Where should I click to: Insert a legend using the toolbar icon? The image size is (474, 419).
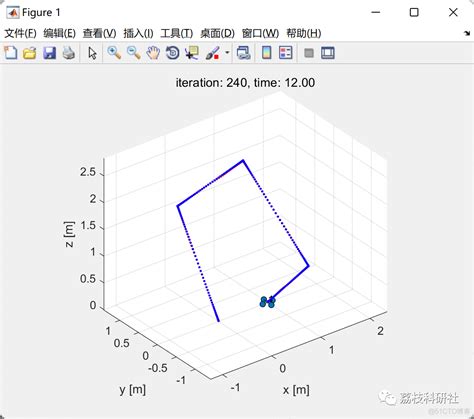(x=286, y=53)
